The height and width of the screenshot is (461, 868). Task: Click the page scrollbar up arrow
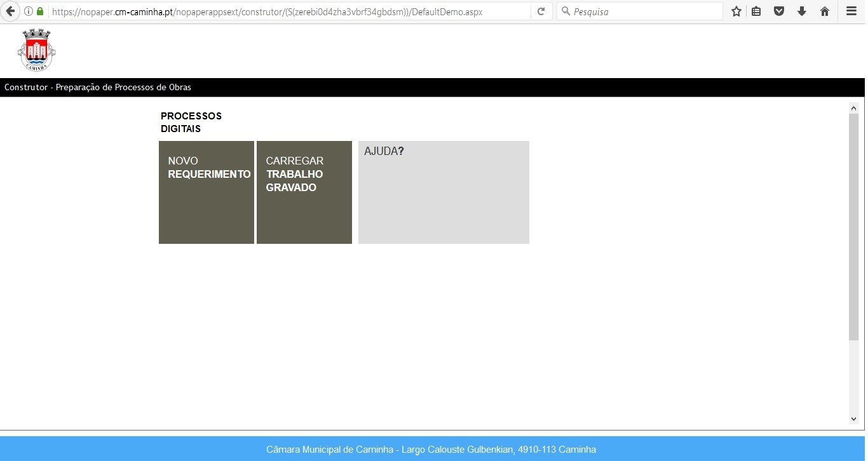[x=853, y=109]
